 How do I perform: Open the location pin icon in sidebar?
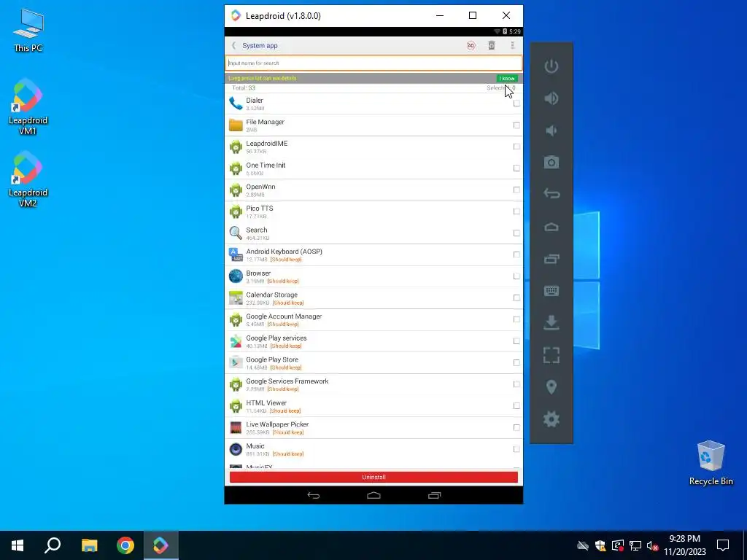pyautogui.click(x=551, y=387)
